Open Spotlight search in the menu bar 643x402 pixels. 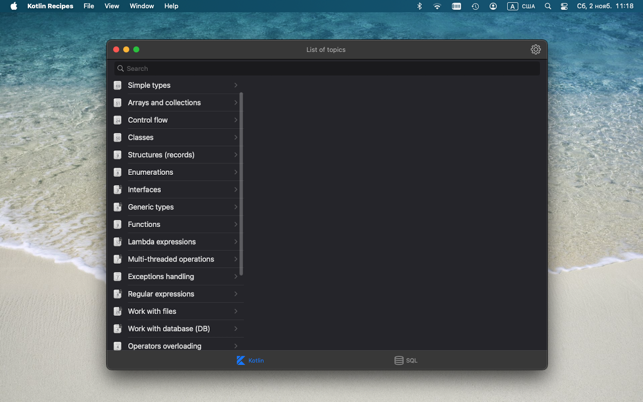(x=548, y=6)
